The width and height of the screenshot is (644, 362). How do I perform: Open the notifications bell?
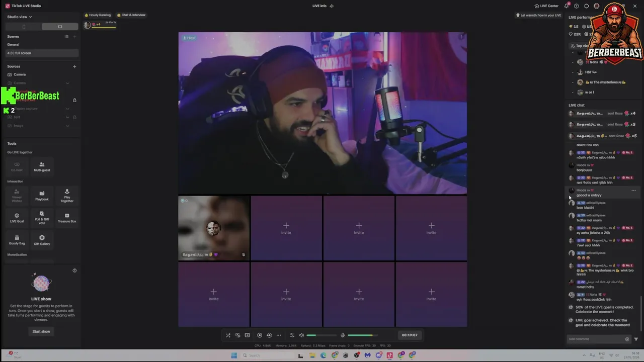pyautogui.click(x=567, y=6)
